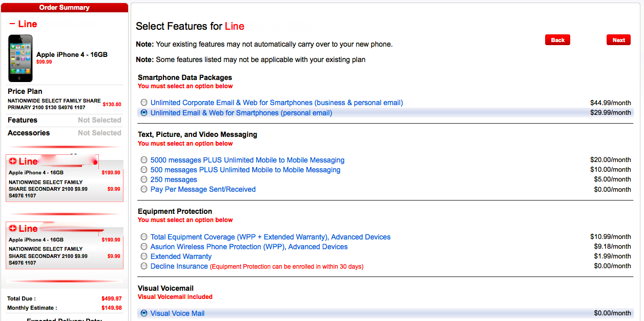Image resolution: width=644 pixels, height=321 pixels.
Task: Select Total Equipment Coverage radio button
Action: point(144,237)
